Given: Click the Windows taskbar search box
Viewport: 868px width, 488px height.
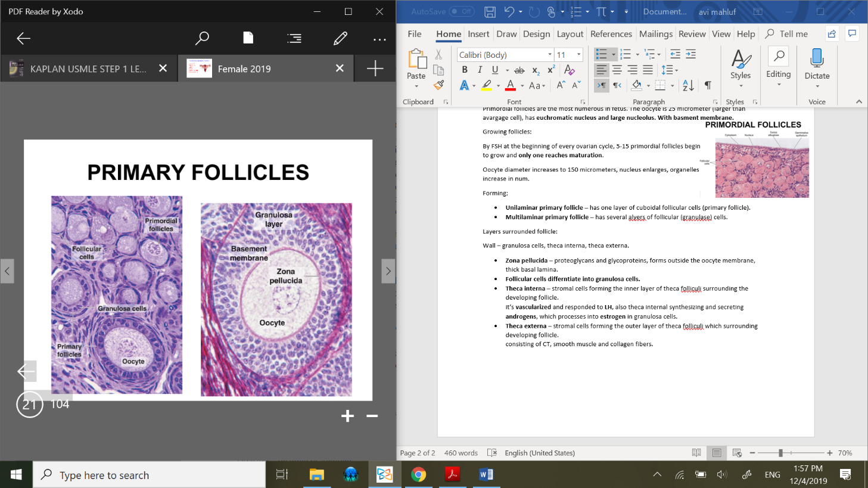Looking at the screenshot, I should pyautogui.click(x=149, y=475).
